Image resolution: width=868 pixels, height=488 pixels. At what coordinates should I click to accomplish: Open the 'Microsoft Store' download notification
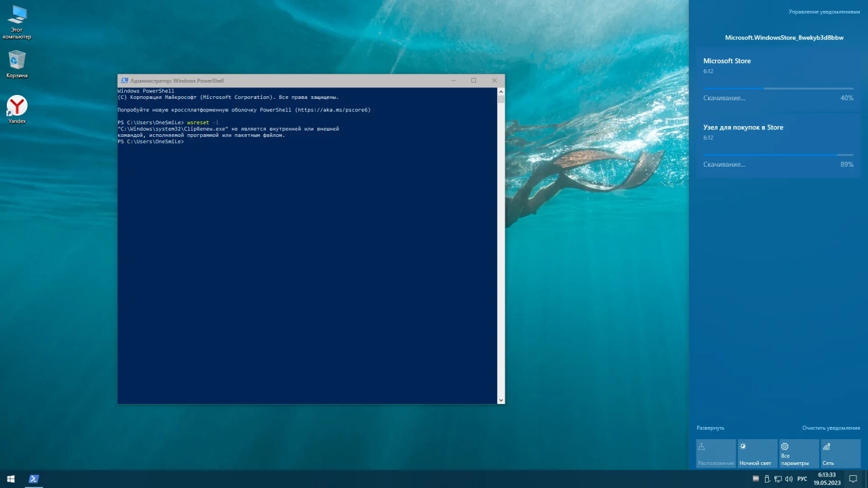pos(778,79)
